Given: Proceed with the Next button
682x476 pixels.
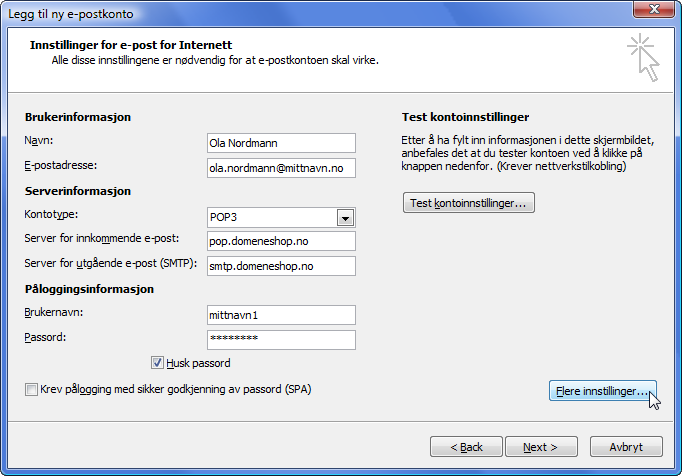Looking at the screenshot, I should [540, 446].
